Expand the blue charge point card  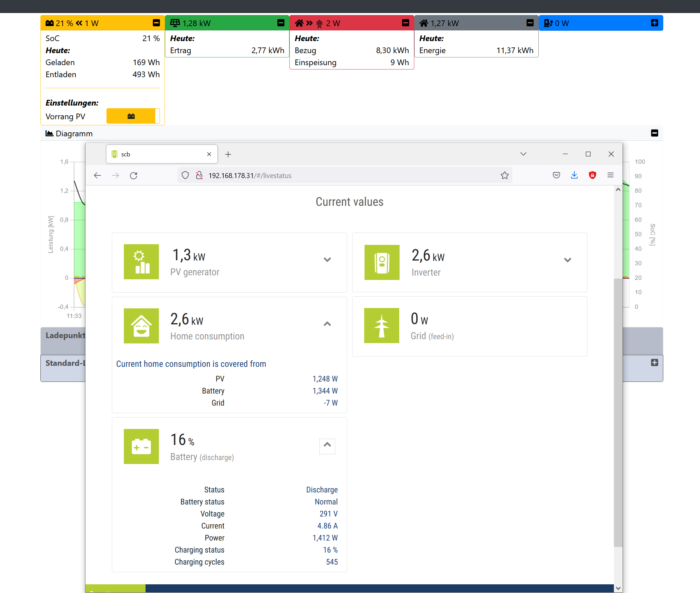point(654,23)
